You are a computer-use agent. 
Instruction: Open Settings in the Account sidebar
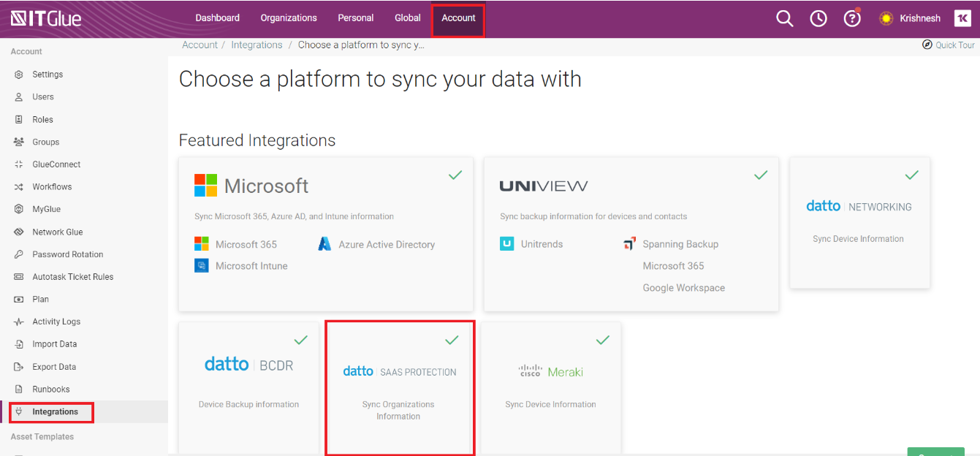click(x=48, y=75)
